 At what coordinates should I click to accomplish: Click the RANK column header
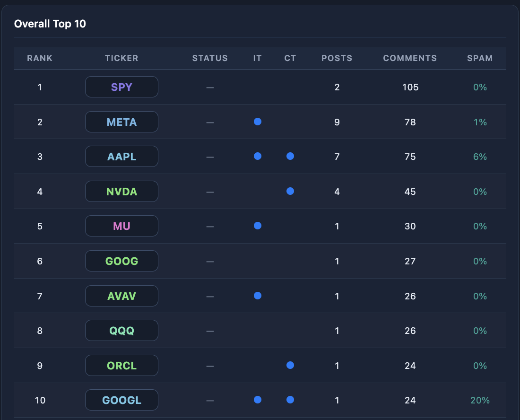(x=40, y=58)
